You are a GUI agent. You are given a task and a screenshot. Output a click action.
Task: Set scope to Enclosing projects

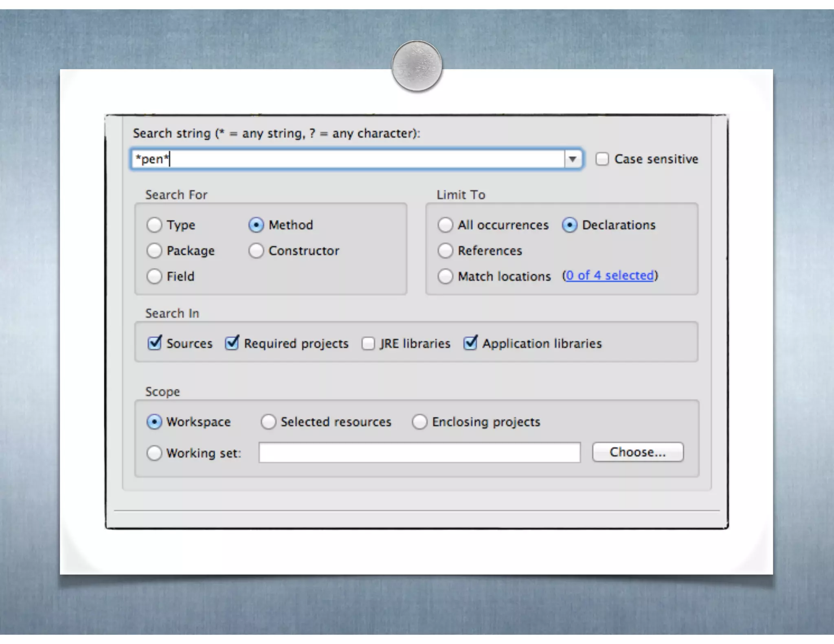coord(419,422)
